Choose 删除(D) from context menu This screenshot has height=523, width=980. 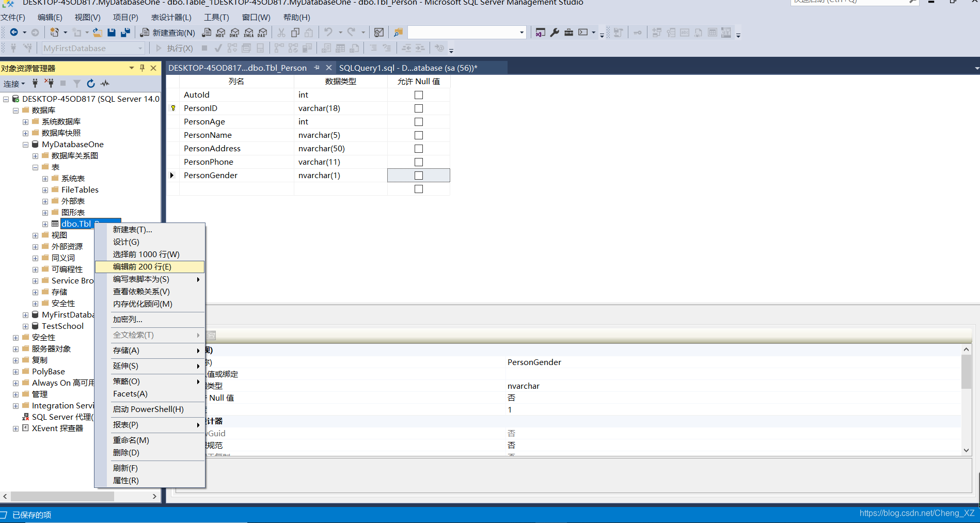coord(150,453)
